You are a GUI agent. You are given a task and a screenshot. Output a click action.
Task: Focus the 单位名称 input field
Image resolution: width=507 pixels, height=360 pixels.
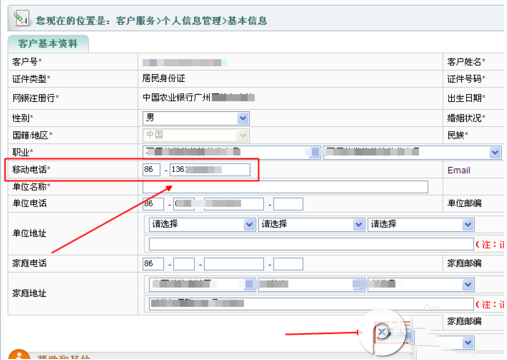pyautogui.click(x=285, y=187)
